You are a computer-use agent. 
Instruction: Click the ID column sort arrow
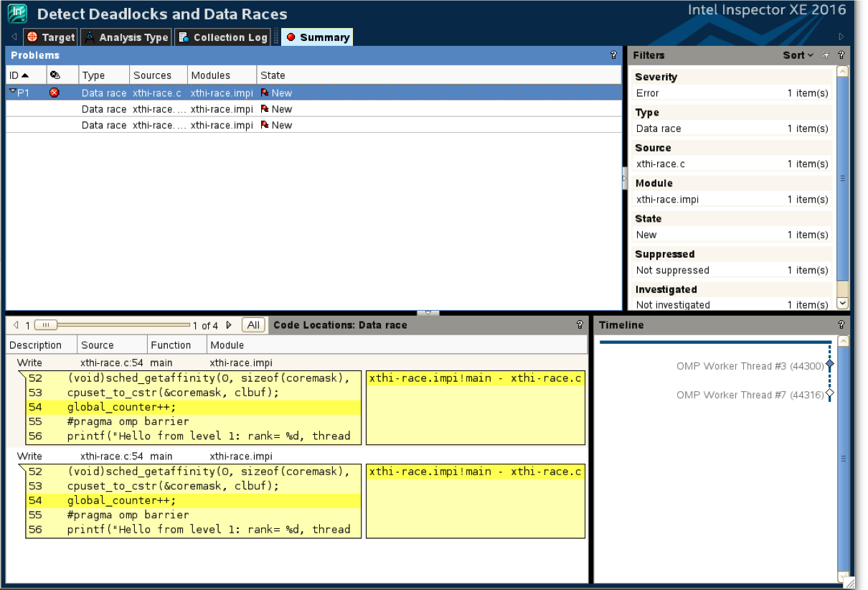pos(26,75)
